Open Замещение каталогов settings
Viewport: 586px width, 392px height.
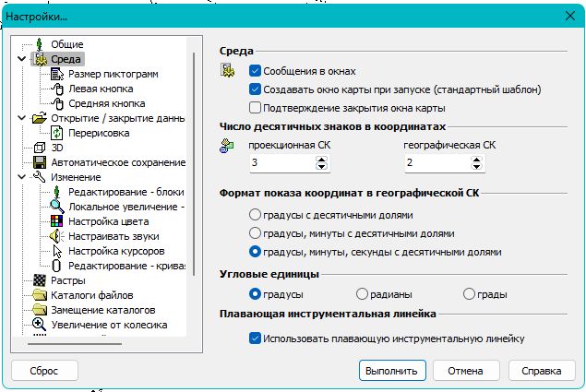(102, 310)
